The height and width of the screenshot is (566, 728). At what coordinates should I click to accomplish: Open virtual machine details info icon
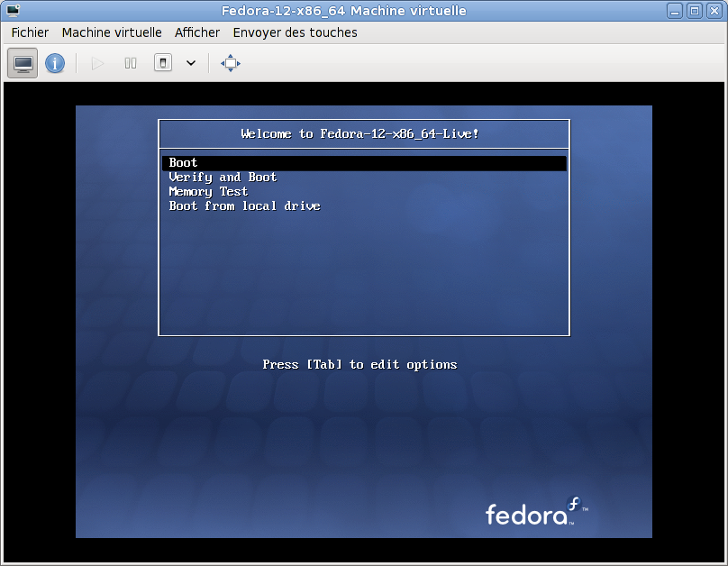(55, 63)
